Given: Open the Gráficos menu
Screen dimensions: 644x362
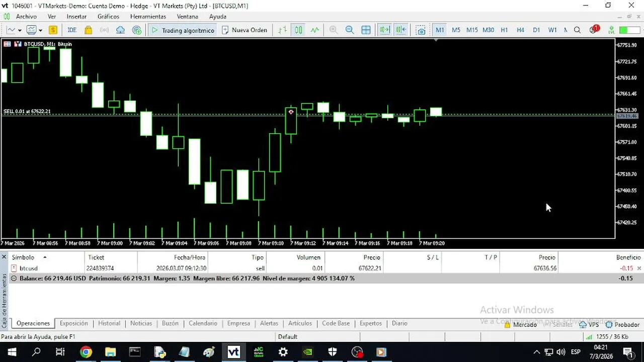Looking at the screenshot, I should (x=109, y=17).
